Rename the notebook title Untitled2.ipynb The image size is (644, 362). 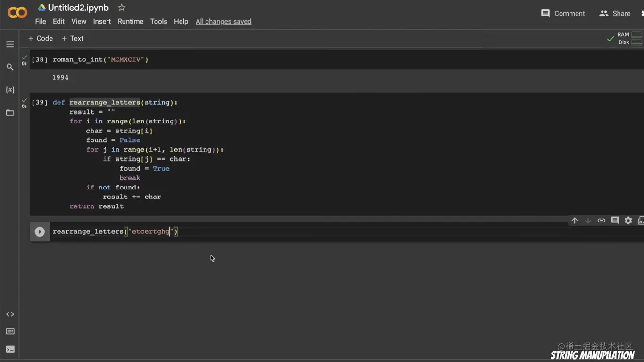[78, 8]
